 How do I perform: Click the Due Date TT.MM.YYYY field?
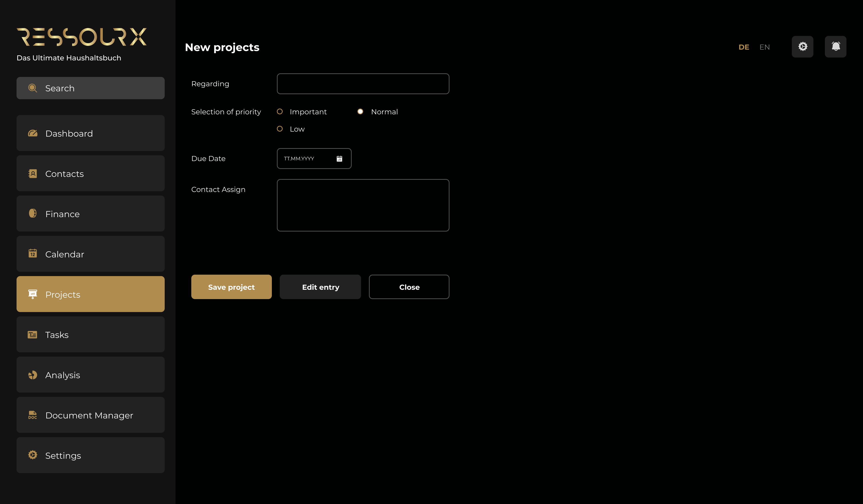click(x=314, y=158)
